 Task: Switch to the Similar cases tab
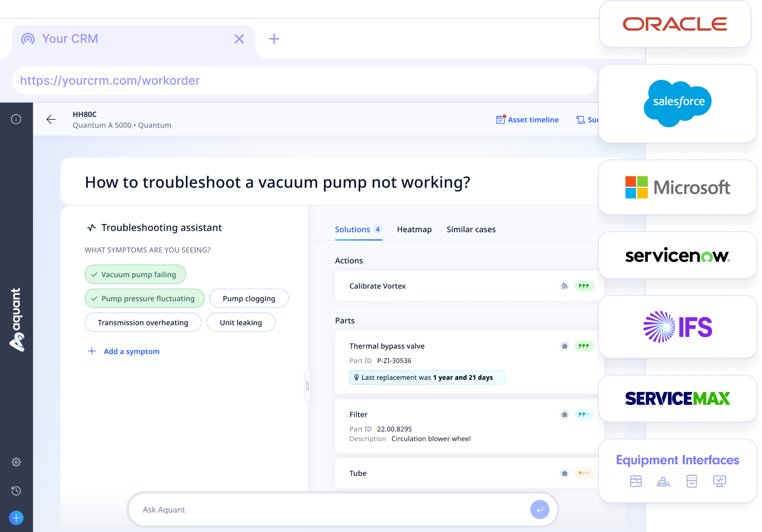pyautogui.click(x=471, y=230)
